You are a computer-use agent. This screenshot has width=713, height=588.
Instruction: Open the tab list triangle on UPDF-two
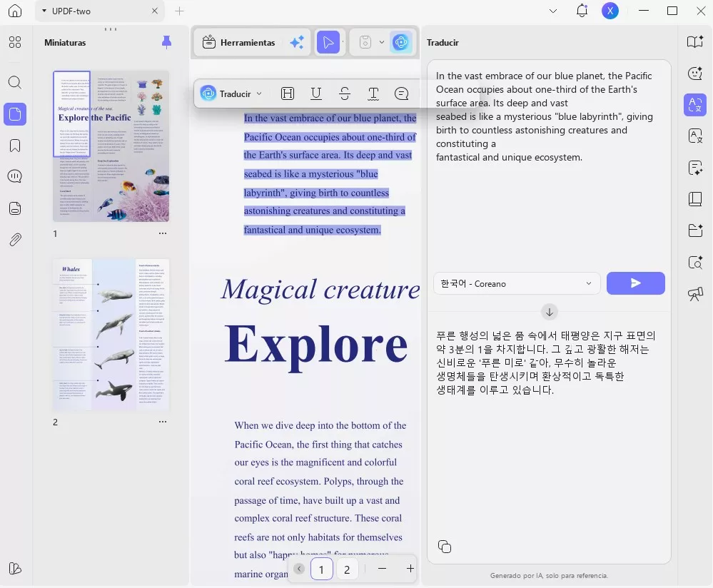tap(44, 11)
